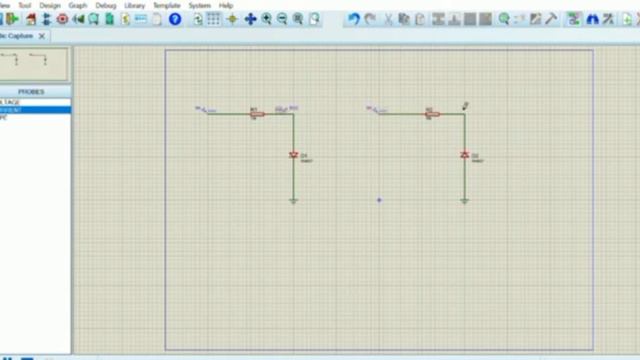Open the PCB Layout module icon

(62, 19)
